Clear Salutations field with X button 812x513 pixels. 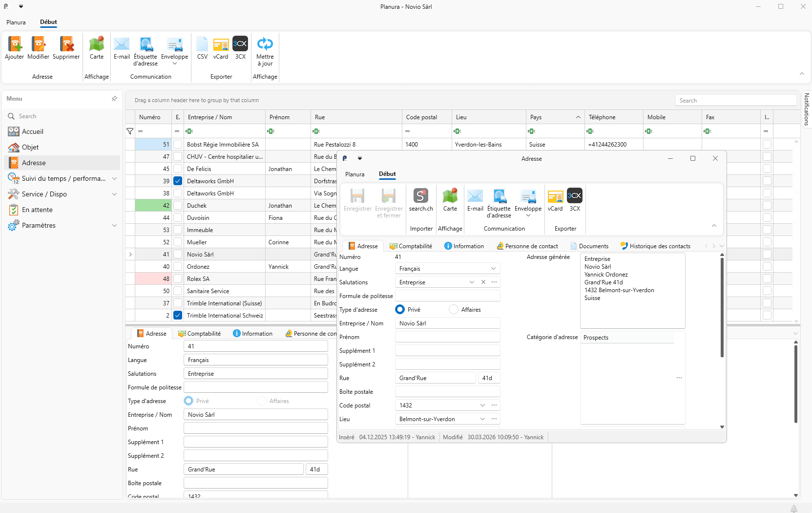pos(483,282)
